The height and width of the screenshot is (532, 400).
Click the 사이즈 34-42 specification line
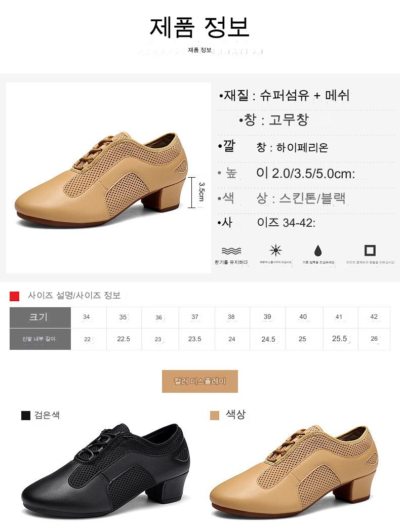[267, 223]
